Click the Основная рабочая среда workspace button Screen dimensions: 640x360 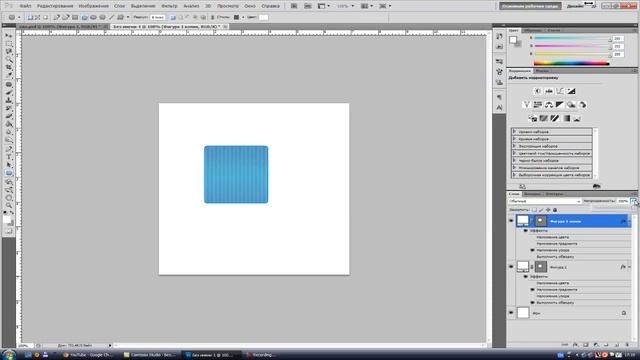pyautogui.click(x=530, y=6)
